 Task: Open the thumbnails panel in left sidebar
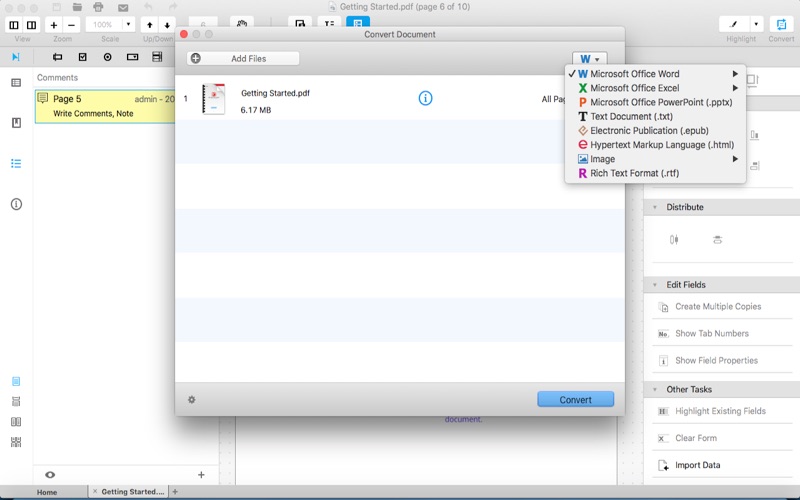pos(16,82)
